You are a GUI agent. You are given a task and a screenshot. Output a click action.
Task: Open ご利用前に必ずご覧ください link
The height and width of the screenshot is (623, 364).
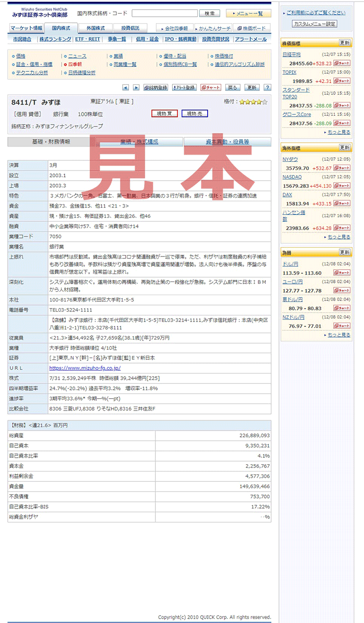pyautogui.click(x=316, y=13)
